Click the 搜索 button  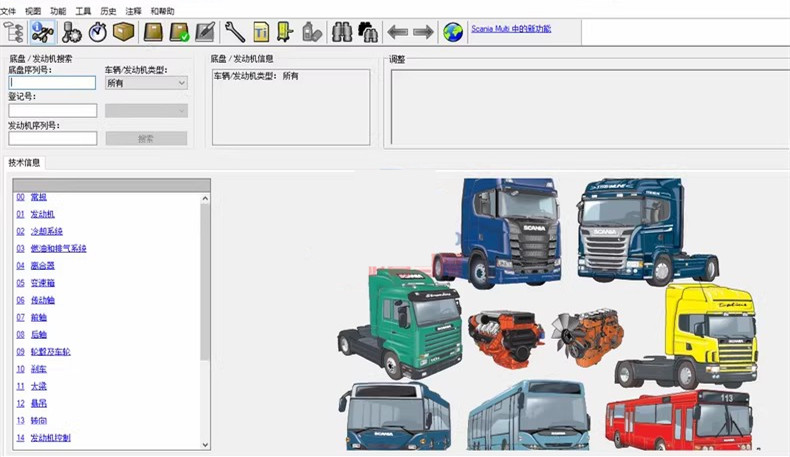click(x=146, y=139)
